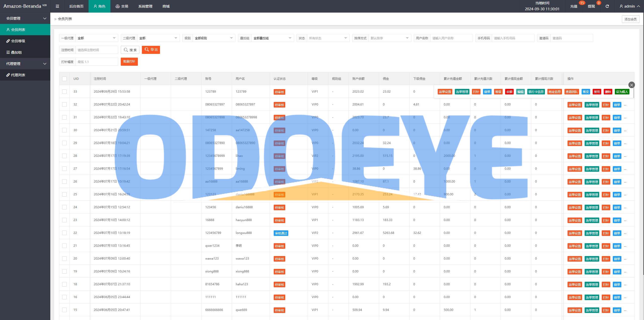Click the 用户名称 input field
Screen dimensions: 644x320
click(x=451, y=38)
